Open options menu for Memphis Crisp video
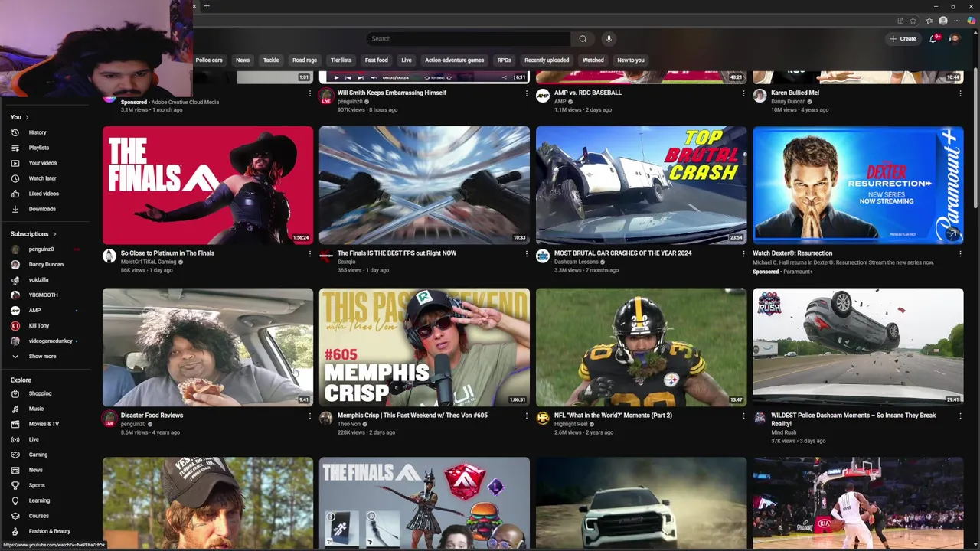This screenshot has height=551, width=980. [527, 416]
